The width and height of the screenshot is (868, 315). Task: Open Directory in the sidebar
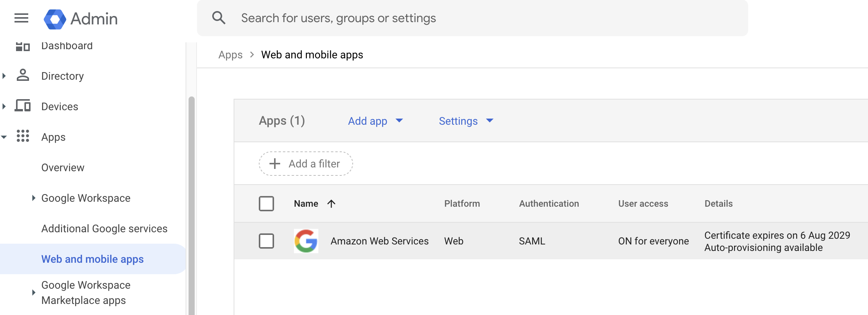point(63,76)
